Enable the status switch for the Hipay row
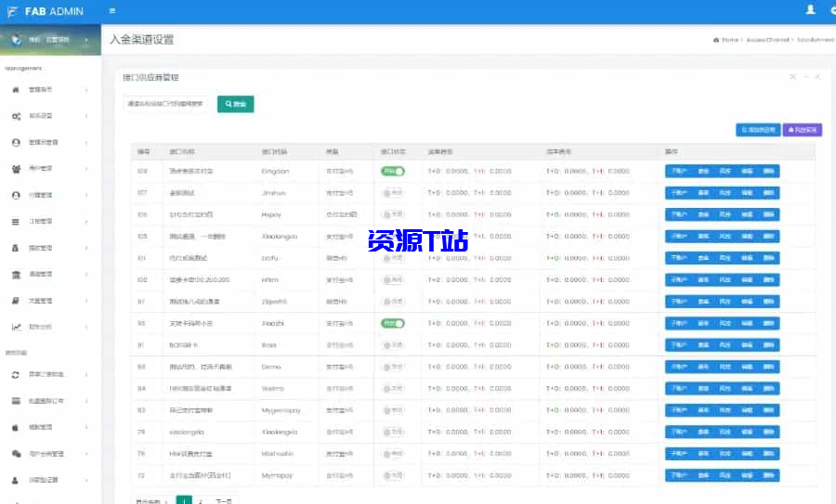Viewport: 836px width, 504px height. 392,214
